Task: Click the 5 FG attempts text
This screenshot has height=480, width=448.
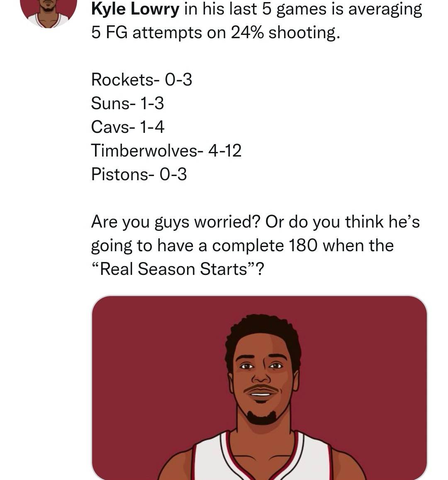Action: tap(146, 32)
